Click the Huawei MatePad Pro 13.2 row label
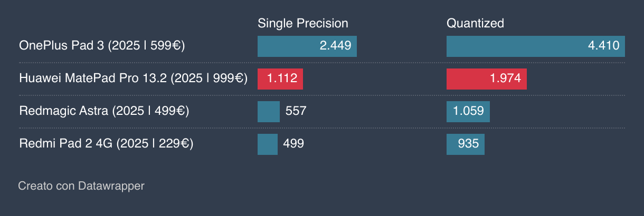Viewport: 644px width, 216px height. 134,78
